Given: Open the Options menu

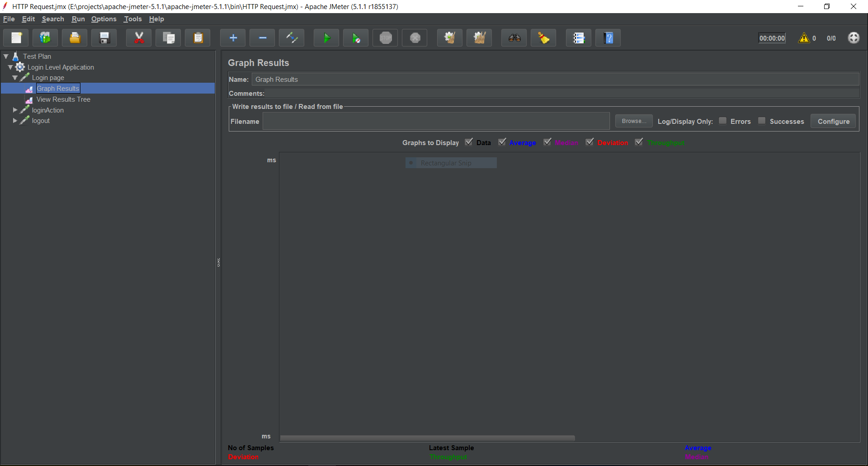Looking at the screenshot, I should tap(104, 19).
